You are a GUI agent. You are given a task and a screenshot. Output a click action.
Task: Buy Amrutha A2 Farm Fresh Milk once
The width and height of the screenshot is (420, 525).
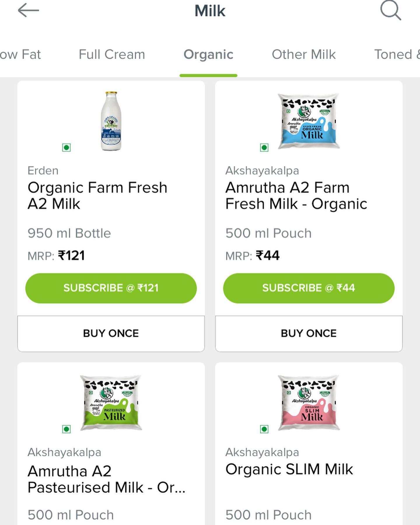pyautogui.click(x=309, y=333)
